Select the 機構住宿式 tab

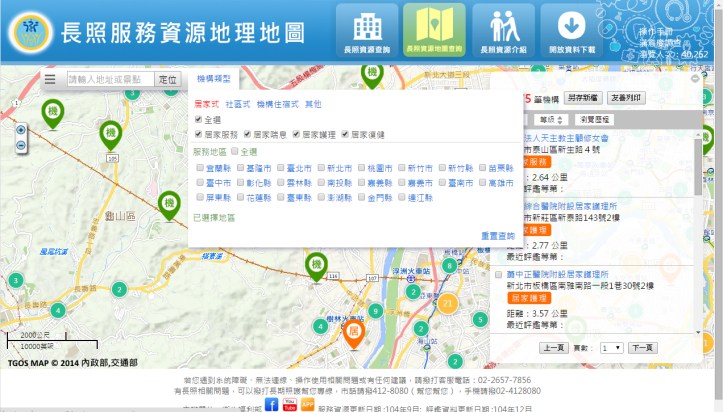point(277,104)
